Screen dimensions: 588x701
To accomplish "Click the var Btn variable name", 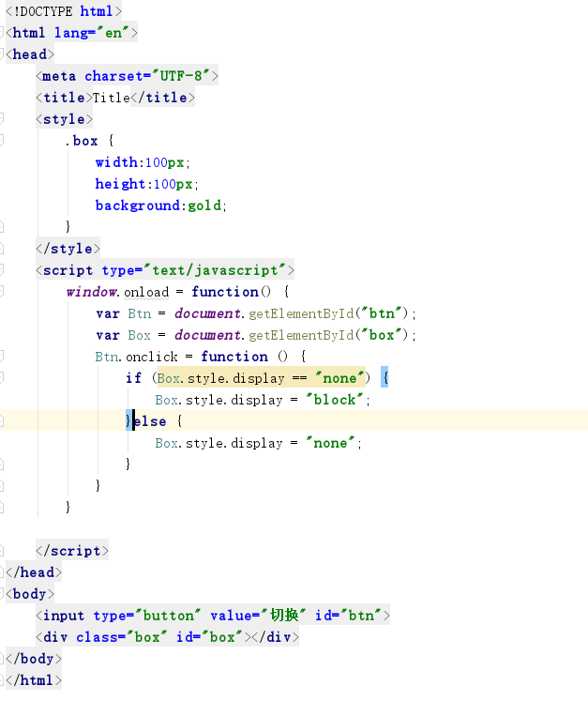I will (140, 313).
